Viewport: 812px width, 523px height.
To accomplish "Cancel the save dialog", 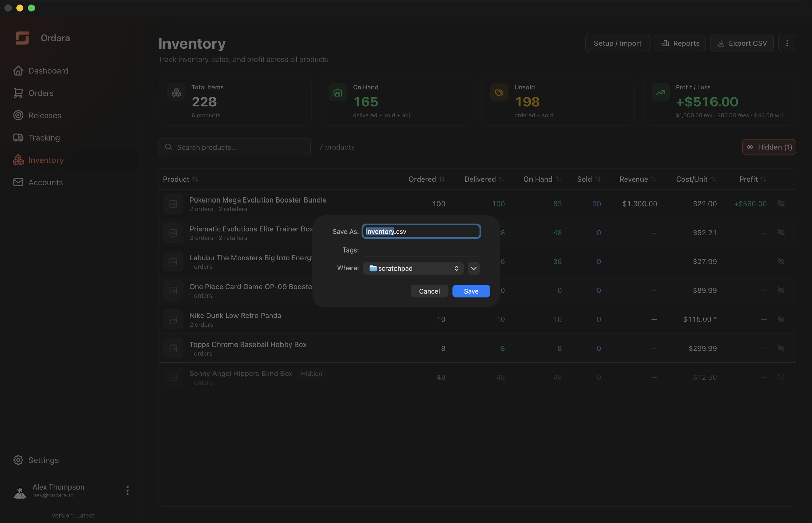I will pyautogui.click(x=429, y=291).
